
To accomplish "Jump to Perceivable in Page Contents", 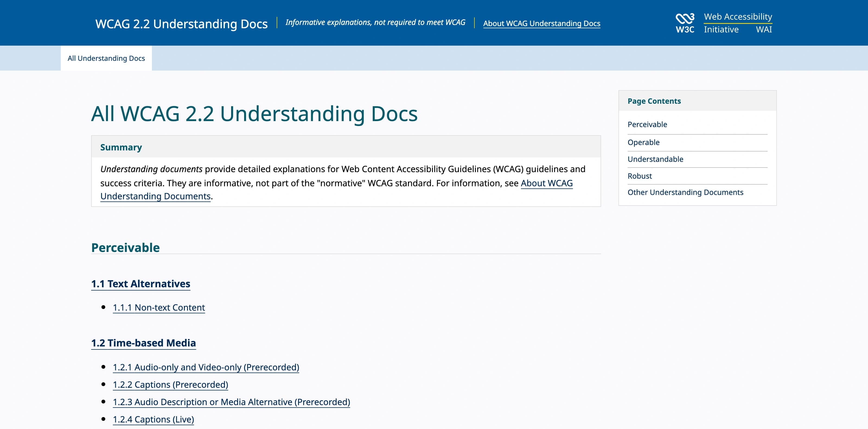I will (x=647, y=124).
